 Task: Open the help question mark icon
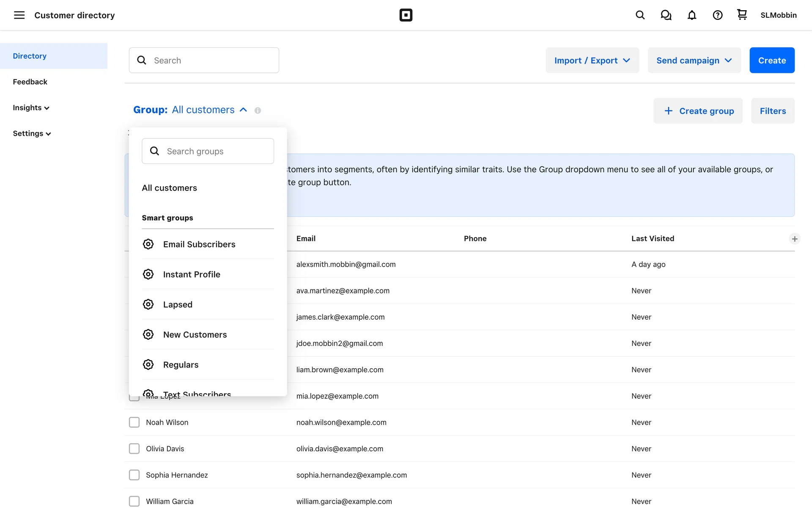click(x=717, y=15)
